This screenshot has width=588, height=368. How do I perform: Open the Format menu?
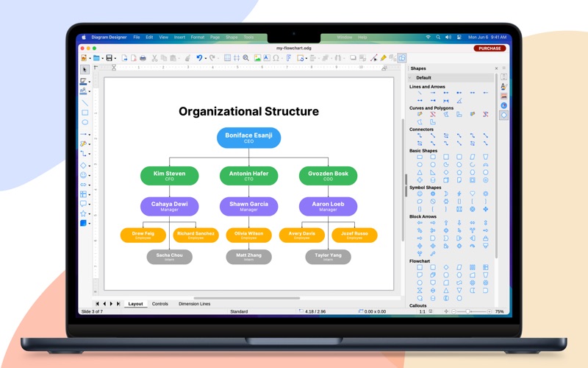197,38
